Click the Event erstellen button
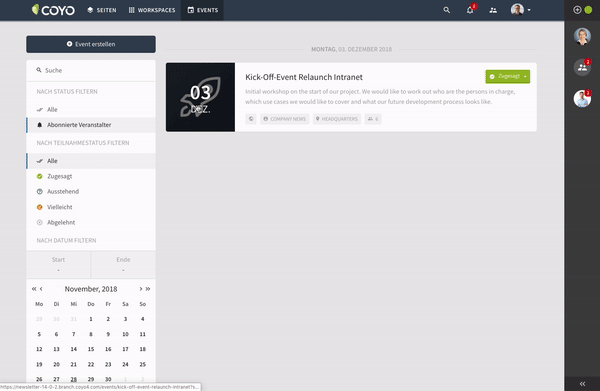The width and height of the screenshot is (600, 391). click(91, 44)
